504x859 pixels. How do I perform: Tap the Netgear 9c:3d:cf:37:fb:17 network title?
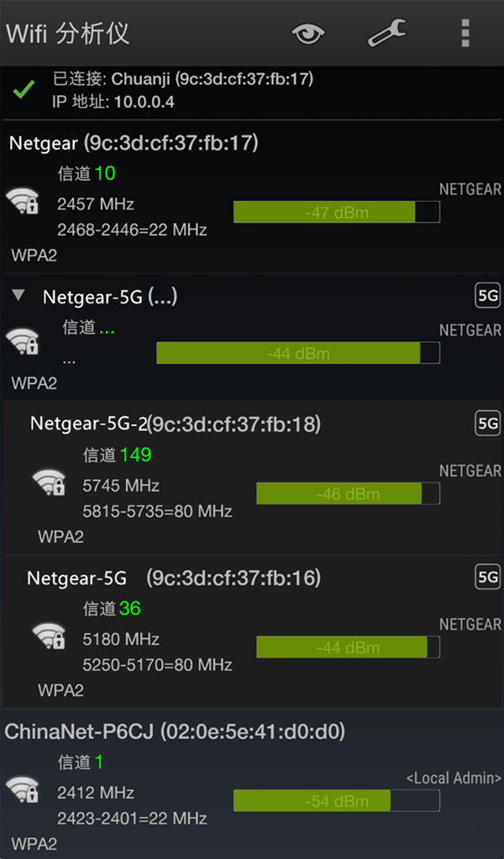click(x=134, y=144)
